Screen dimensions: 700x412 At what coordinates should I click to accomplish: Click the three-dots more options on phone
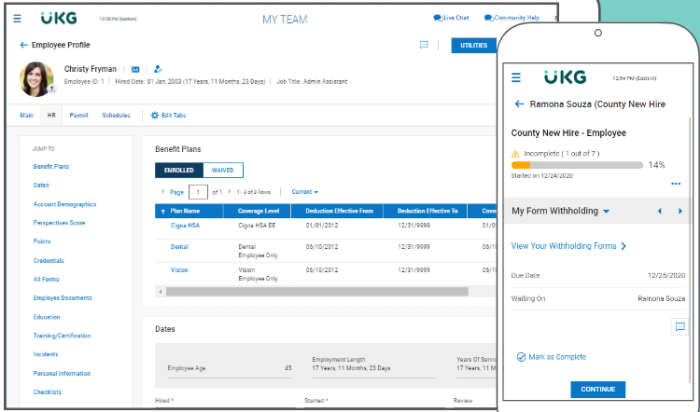tap(676, 184)
